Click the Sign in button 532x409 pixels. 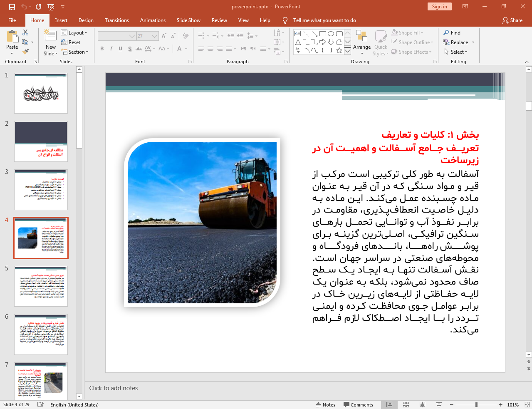439,6
